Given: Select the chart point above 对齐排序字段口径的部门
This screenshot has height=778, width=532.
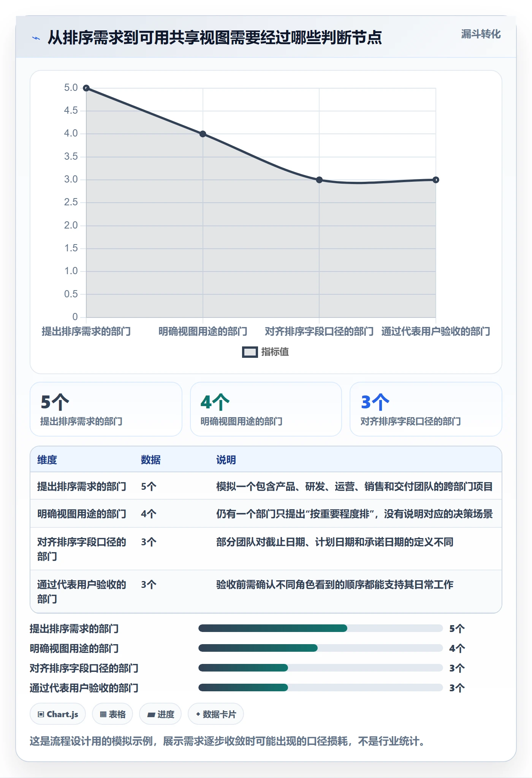Looking at the screenshot, I should [319, 180].
